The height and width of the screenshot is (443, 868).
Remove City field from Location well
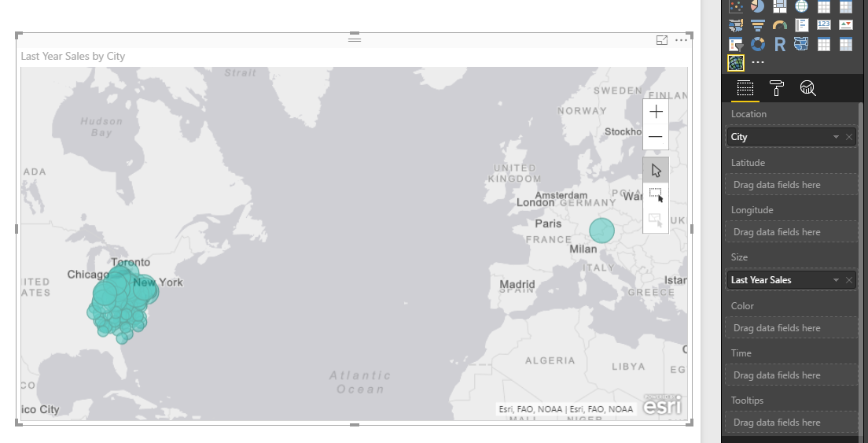coord(849,137)
